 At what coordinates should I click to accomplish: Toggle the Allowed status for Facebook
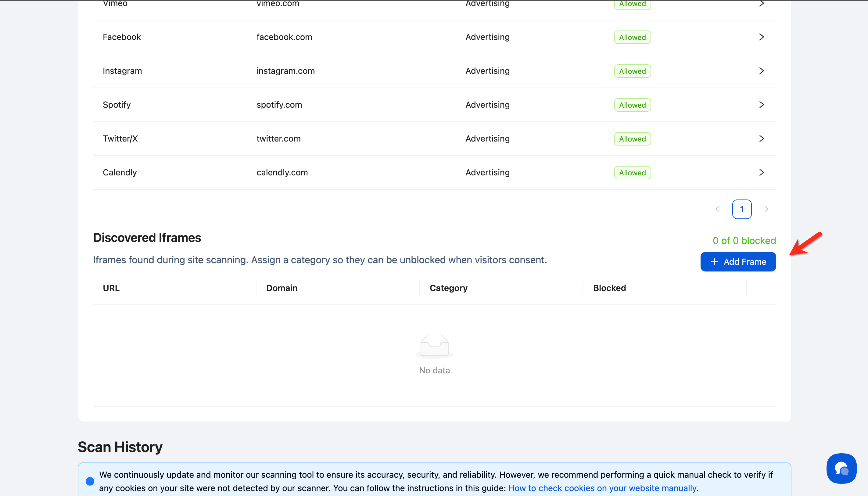pyautogui.click(x=632, y=37)
